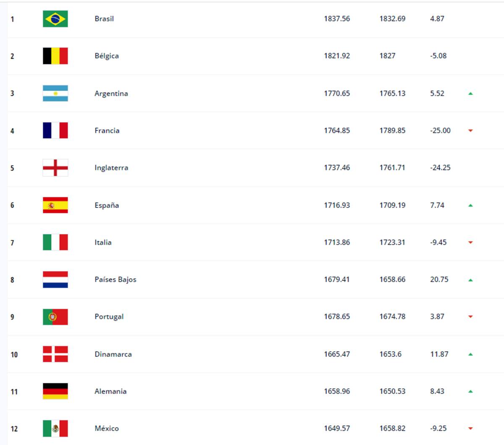This screenshot has width=504, height=445.
Task: Click México's red down arrow indicator
Action: click(x=470, y=429)
